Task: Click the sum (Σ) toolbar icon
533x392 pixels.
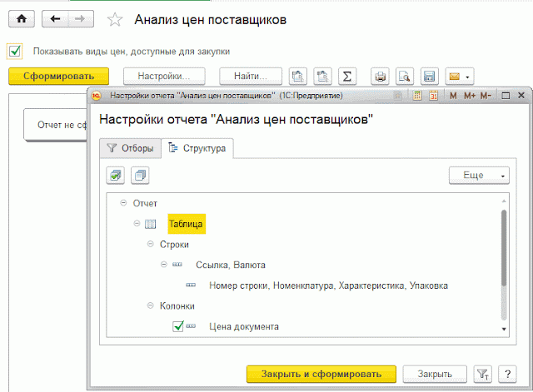Action: click(x=348, y=77)
